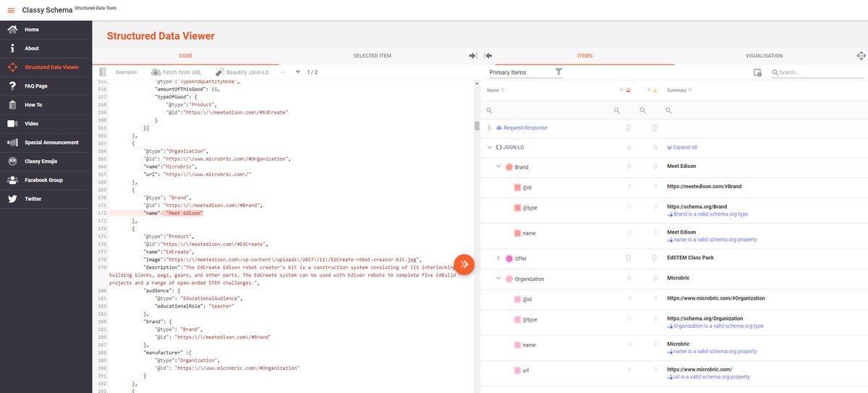This screenshot has height=393, width=868.
Task: Click the https://meetedison.com/#Brand summary text
Action: [704, 187]
